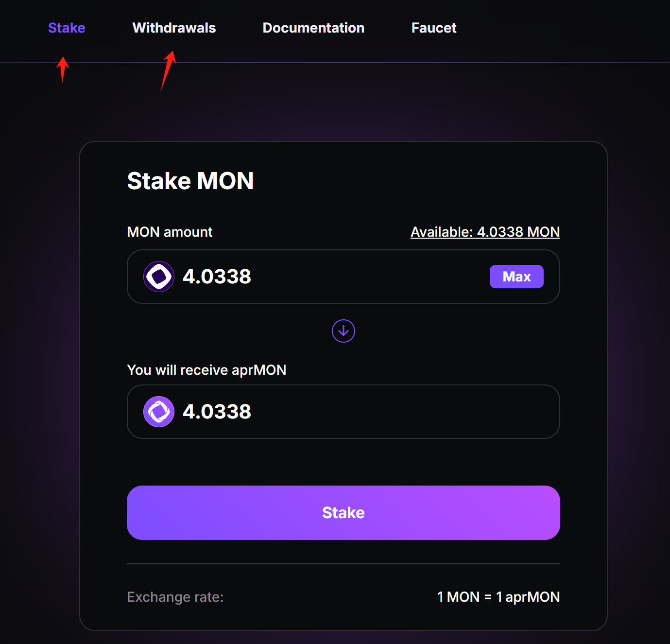670x644 pixels.
Task: Click the aprMON token icon
Action: 159,412
